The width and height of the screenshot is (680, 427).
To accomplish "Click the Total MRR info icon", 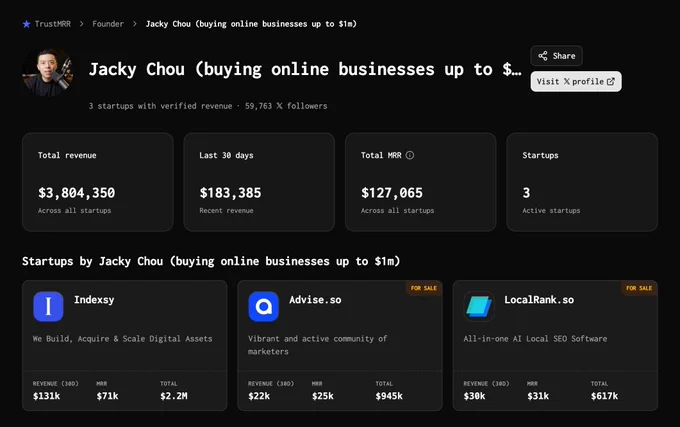I will [410, 155].
